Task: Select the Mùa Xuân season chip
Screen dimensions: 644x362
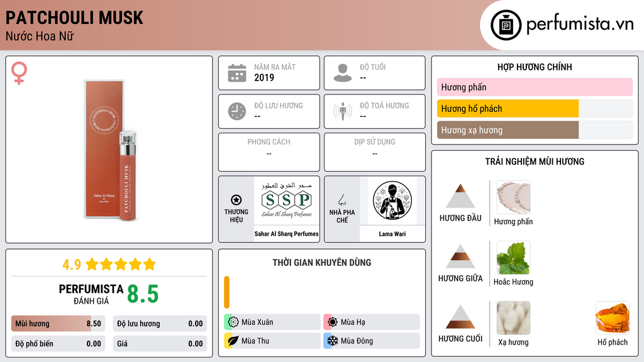Action: click(272, 322)
